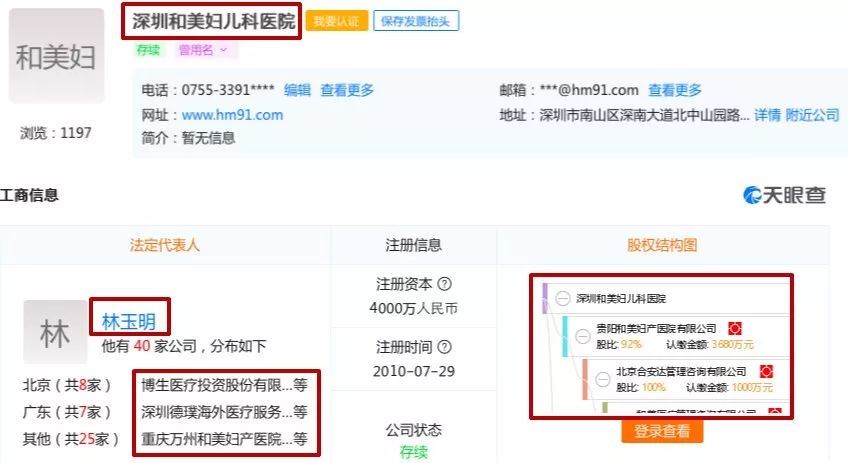The image size is (848, 463).
Task: Click the 2010-07-29 registration date value
Action: [x=414, y=372]
